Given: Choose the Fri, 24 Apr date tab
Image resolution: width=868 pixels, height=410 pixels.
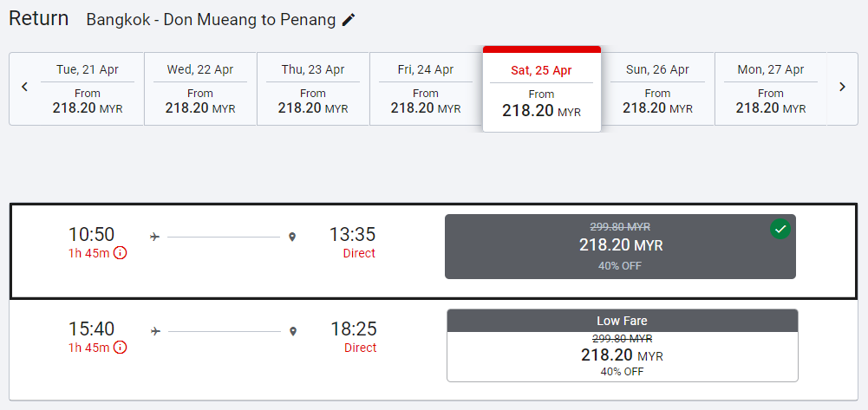Looking at the screenshot, I should [426, 89].
